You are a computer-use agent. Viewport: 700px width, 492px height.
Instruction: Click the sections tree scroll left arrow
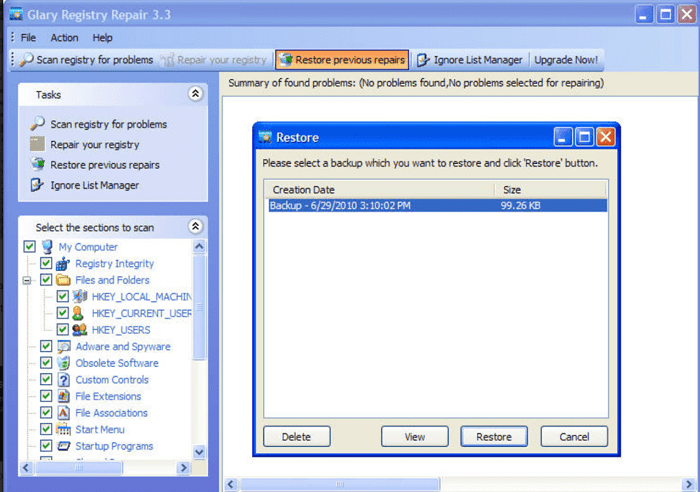click(x=26, y=467)
